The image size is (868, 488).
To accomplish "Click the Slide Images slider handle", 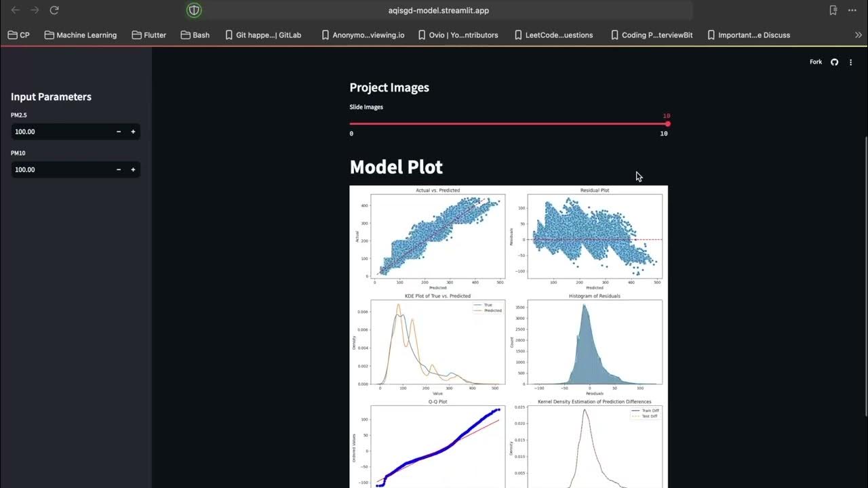I will [x=667, y=124].
